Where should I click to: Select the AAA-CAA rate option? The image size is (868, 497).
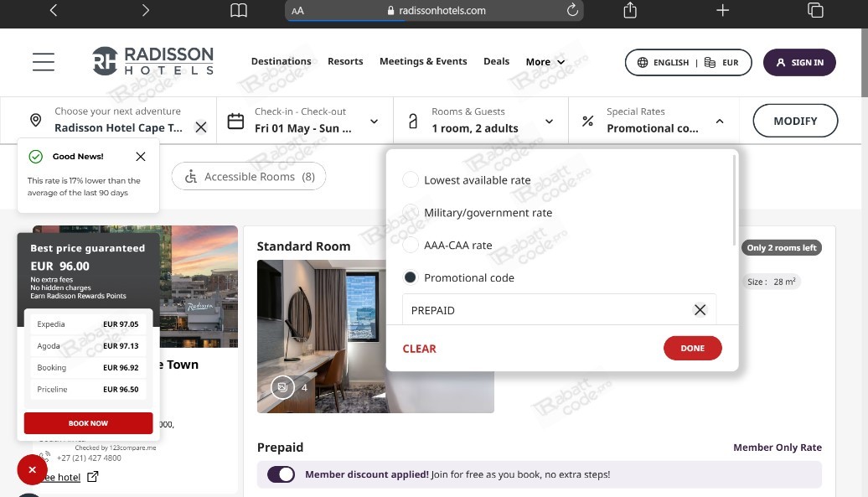(x=411, y=245)
